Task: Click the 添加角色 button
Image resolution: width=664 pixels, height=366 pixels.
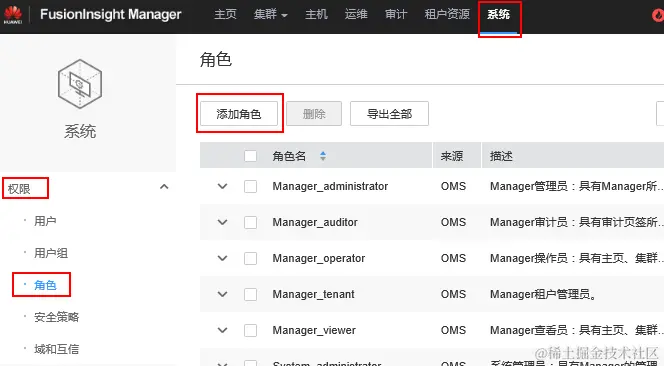Action: coord(239,114)
